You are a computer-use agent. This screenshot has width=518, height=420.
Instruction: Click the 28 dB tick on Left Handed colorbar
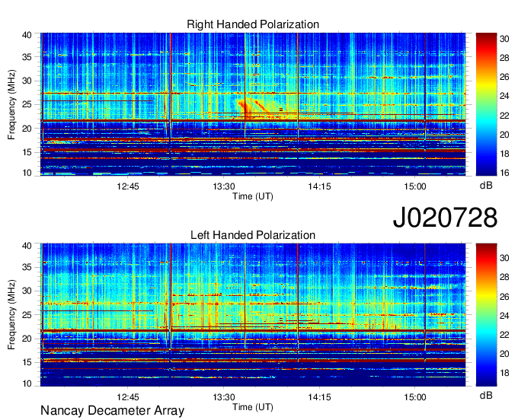point(504,277)
